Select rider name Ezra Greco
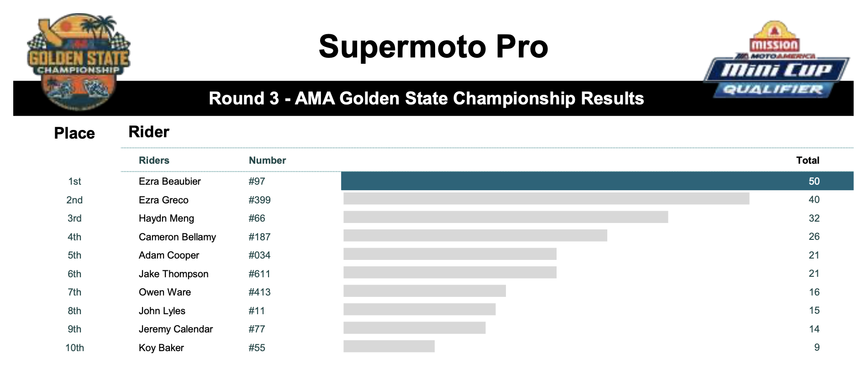This screenshot has width=868, height=368. pos(163,200)
